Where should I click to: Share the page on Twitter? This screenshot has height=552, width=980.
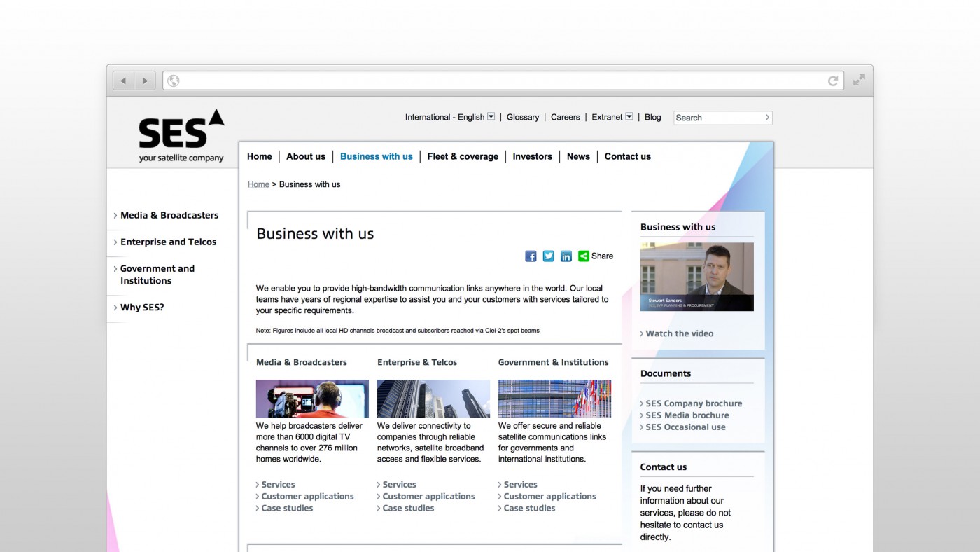548,256
